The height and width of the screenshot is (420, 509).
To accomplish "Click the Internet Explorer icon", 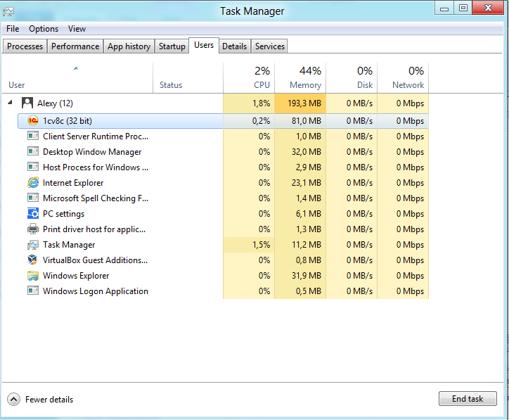I will (x=33, y=182).
